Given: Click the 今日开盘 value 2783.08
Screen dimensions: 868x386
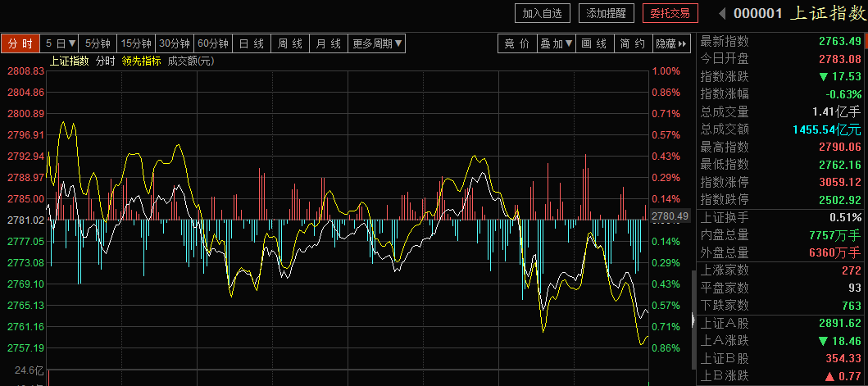Looking at the screenshot, I should point(840,59).
